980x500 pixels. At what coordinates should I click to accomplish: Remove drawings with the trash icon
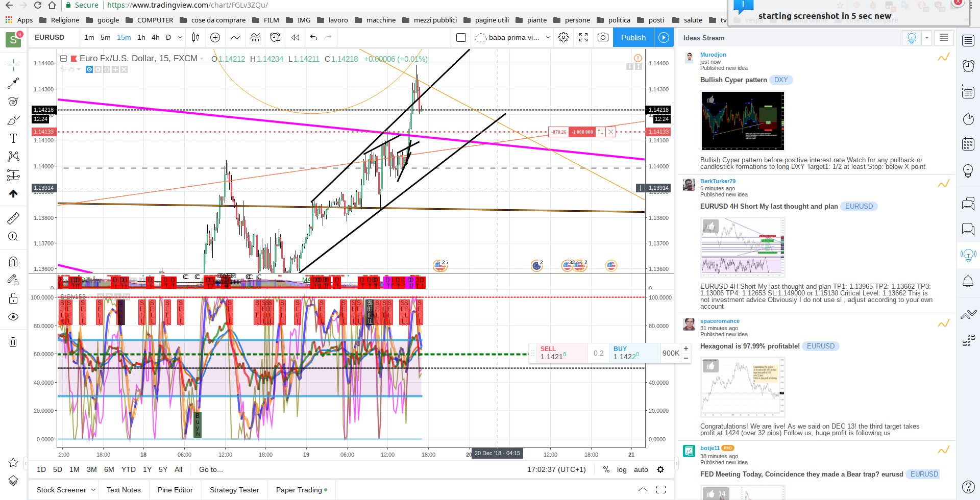pos(13,342)
